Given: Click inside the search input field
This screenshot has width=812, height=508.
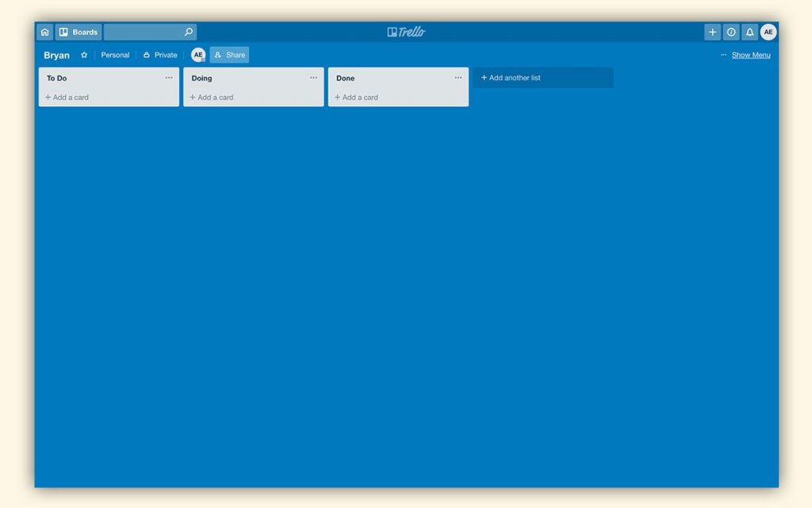Looking at the screenshot, I should [x=143, y=33].
